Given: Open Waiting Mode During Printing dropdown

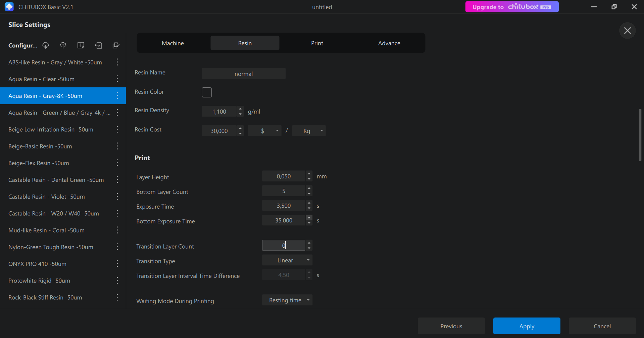Looking at the screenshot, I should [287, 300].
